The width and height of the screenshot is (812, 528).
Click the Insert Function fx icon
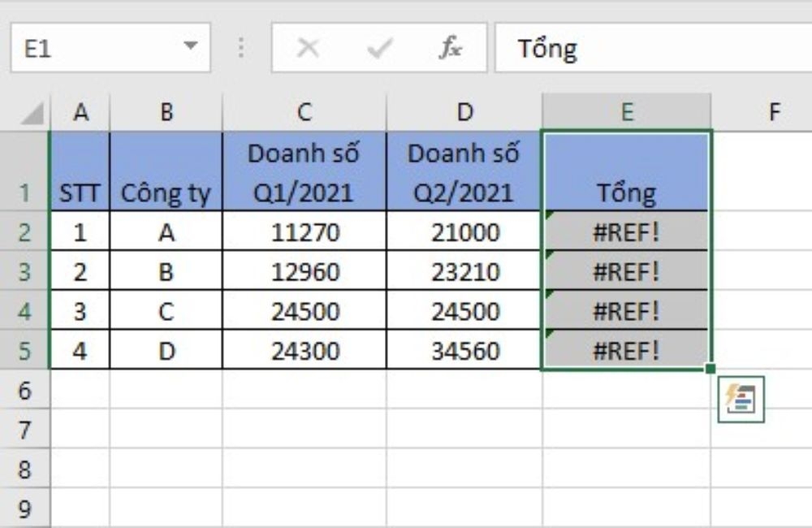(451, 48)
